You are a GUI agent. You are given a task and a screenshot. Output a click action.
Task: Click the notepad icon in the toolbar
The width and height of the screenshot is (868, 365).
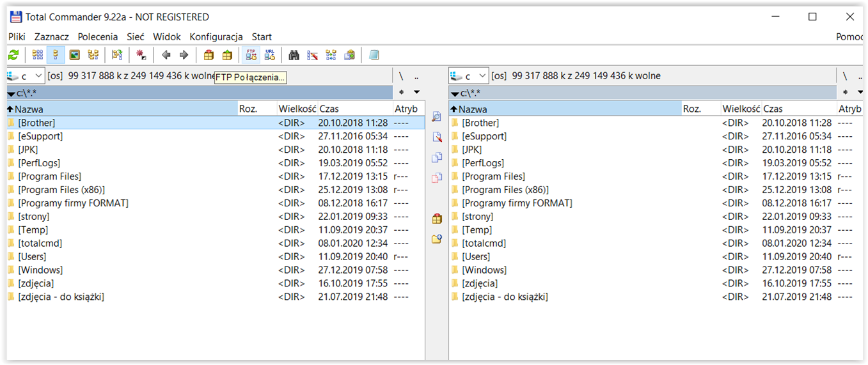[374, 56]
